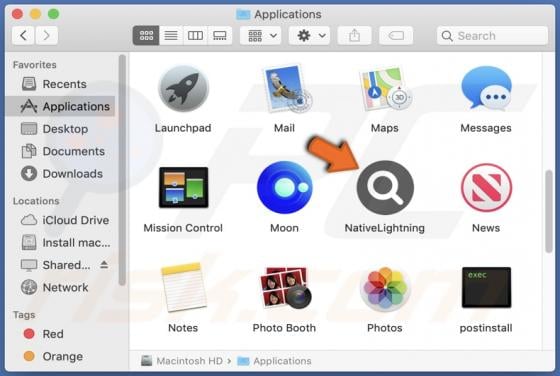Open Documents in the sidebar

(61, 151)
